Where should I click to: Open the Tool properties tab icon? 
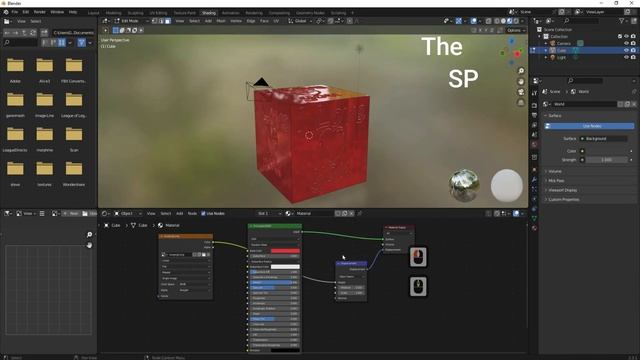point(534,93)
